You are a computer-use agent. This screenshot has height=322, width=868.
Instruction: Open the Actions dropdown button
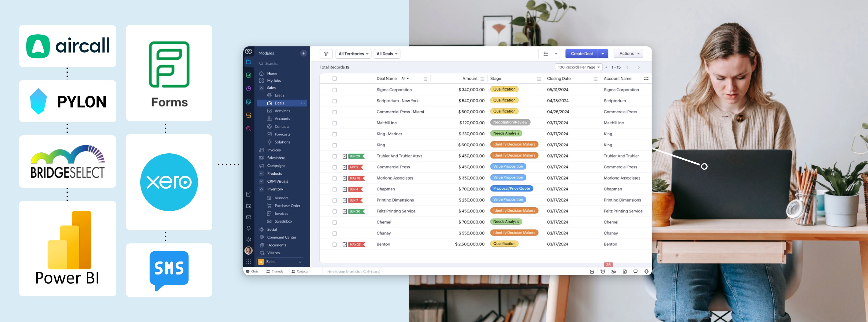pos(627,53)
